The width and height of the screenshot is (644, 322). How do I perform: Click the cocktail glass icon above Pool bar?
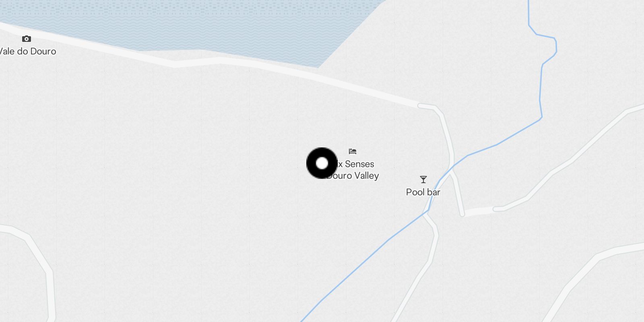tap(423, 180)
